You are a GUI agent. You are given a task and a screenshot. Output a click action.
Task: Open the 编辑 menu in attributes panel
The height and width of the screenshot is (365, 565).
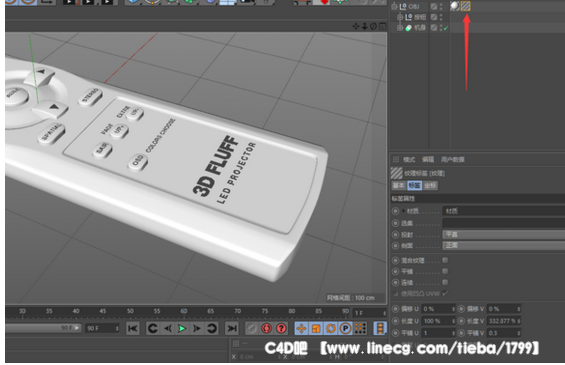point(428,159)
